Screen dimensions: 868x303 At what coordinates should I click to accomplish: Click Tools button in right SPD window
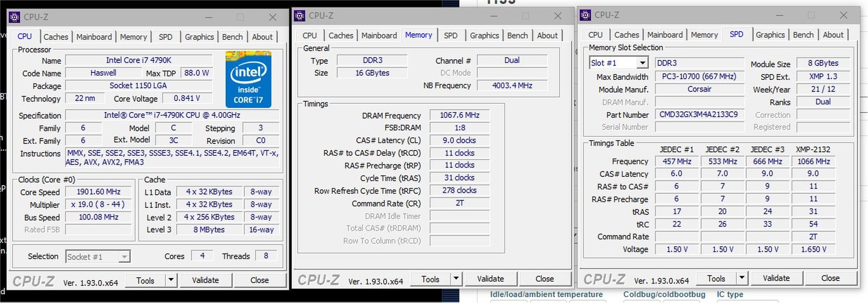[x=716, y=279]
